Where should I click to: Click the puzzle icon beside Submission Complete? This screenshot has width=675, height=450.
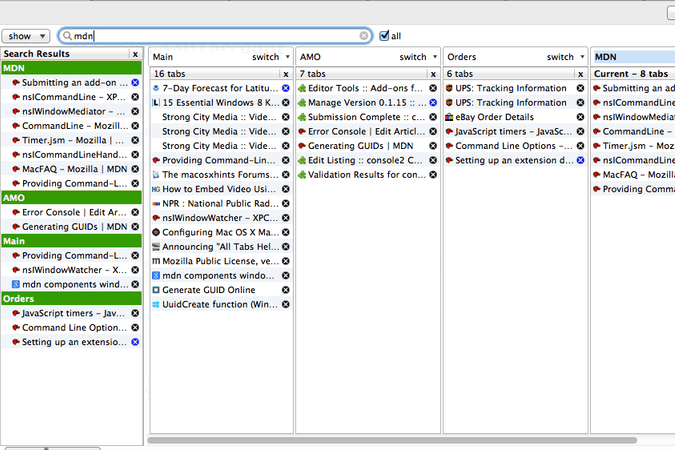[x=302, y=117]
